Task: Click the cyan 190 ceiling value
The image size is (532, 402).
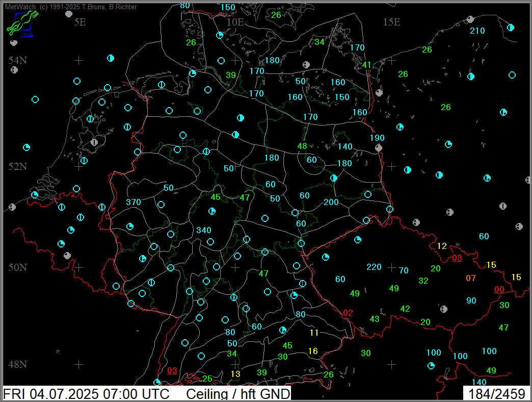Action: tap(377, 138)
